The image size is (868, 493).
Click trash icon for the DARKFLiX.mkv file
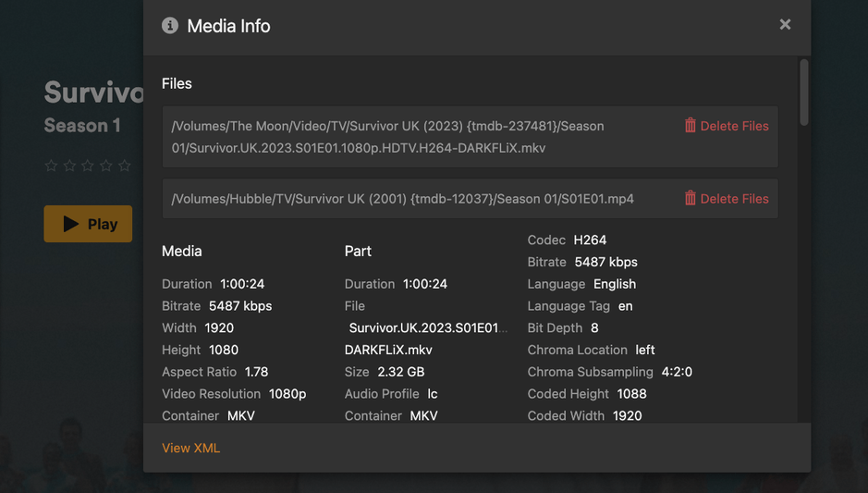click(691, 126)
